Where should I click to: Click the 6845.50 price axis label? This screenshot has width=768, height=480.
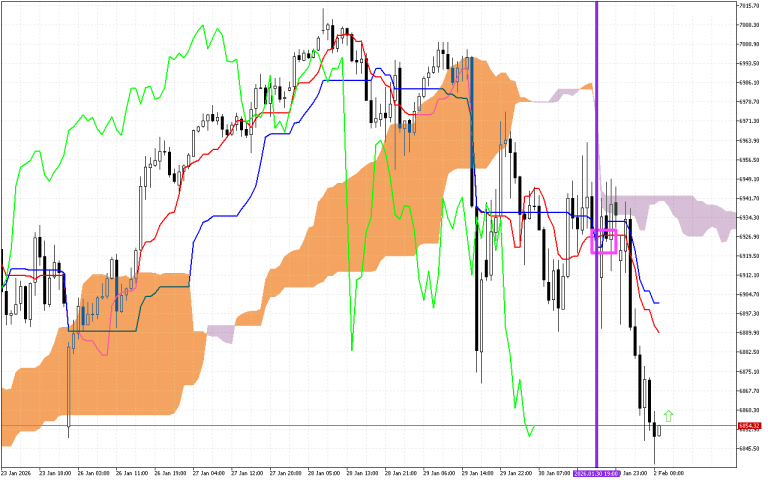point(750,449)
